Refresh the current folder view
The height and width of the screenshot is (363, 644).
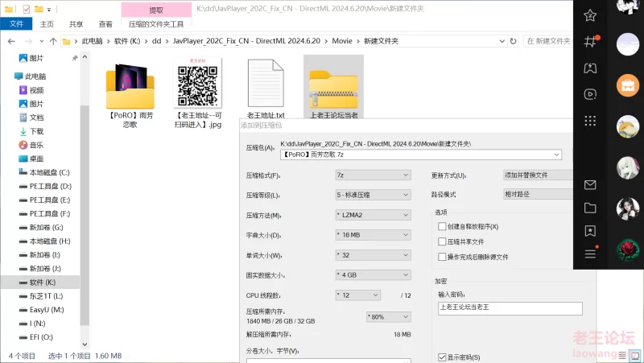pos(513,41)
